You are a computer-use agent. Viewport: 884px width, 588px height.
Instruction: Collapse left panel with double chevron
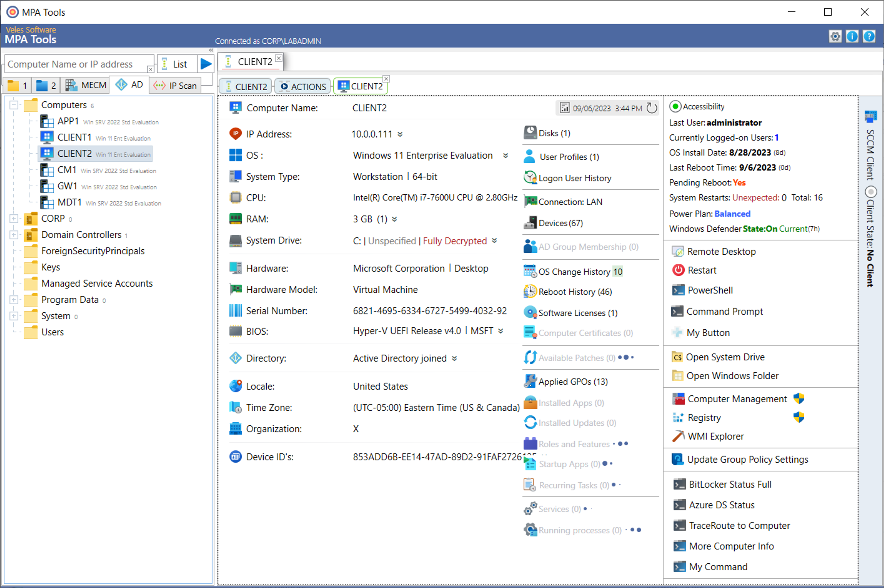click(x=211, y=50)
